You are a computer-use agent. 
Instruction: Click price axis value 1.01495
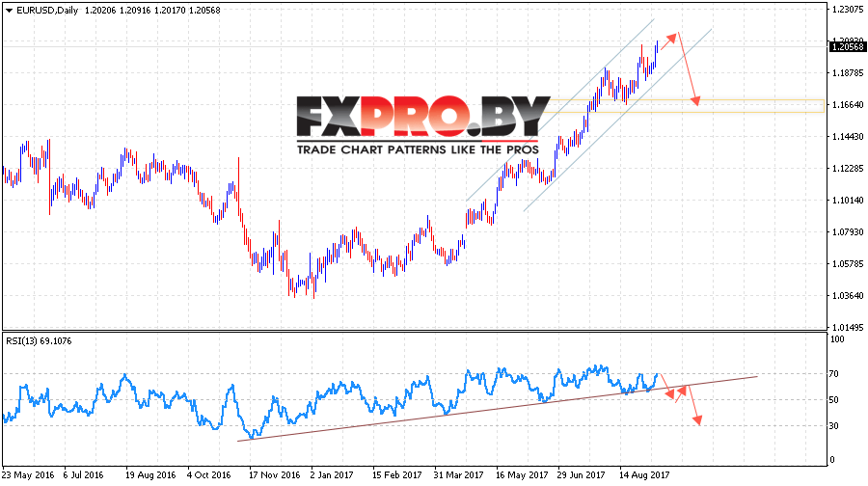coord(848,327)
